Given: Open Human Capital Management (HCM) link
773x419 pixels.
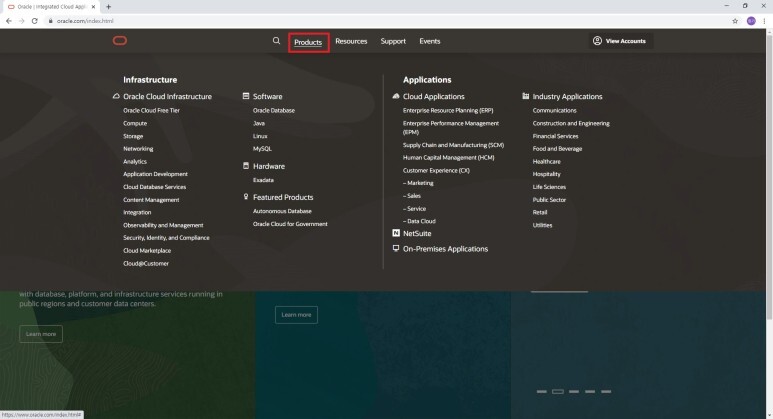Looking at the screenshot, I should (x=449, y=158).
